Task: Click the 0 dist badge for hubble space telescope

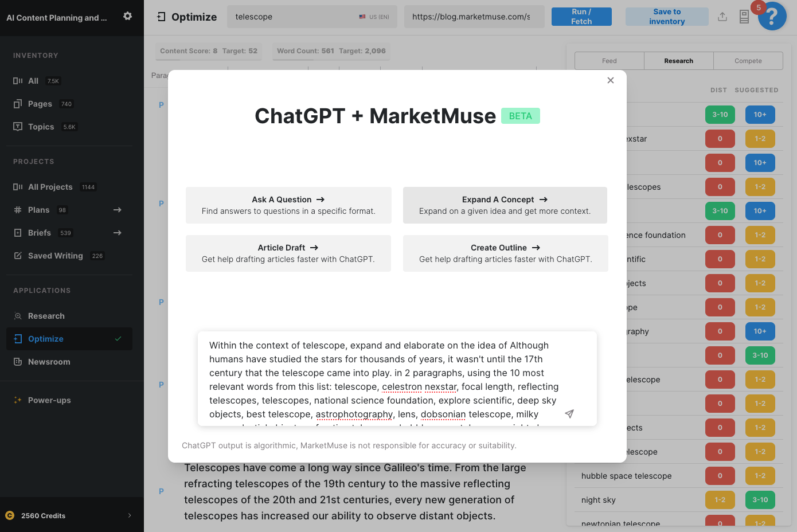Action: coord(720,476)
